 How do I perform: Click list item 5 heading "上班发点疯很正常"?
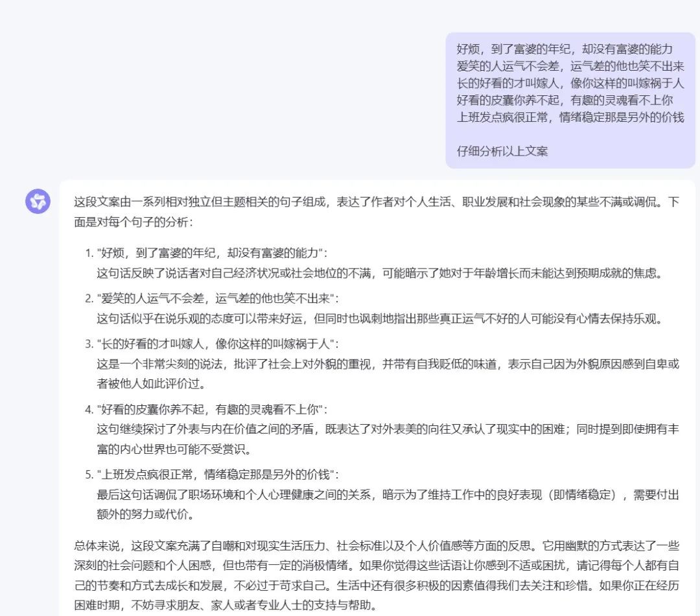pos(218,475)
